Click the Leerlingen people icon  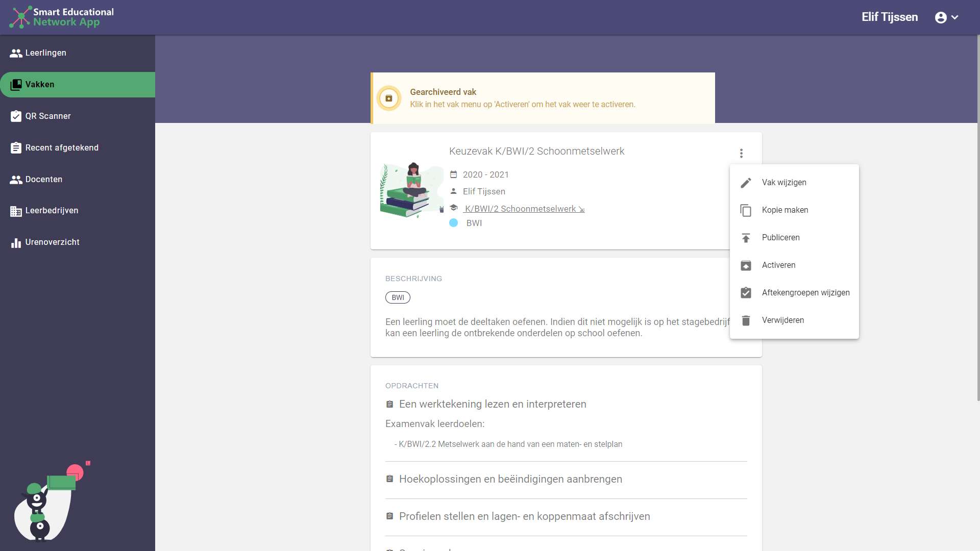click(16, 53)
